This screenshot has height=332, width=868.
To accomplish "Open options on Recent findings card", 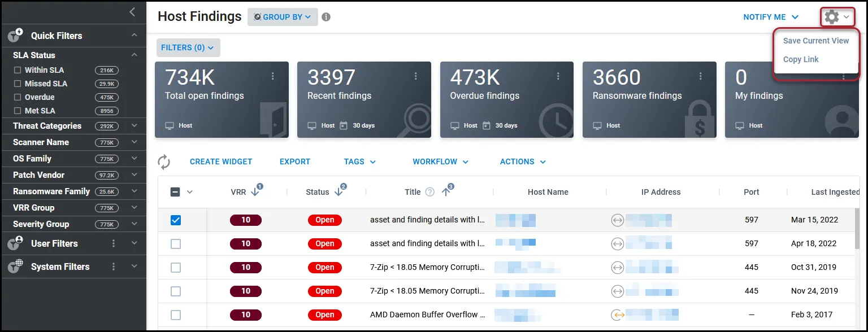I will coord(416,76).
